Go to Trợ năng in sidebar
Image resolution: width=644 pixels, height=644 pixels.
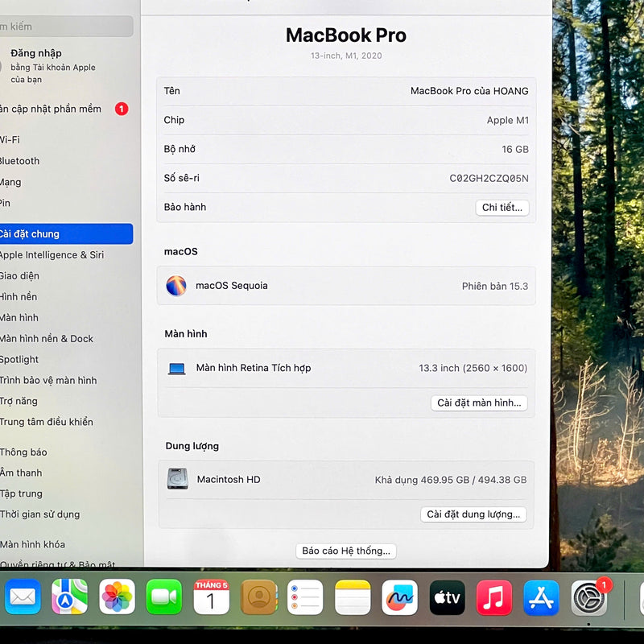pyautogui.click(x=19, y=401)
